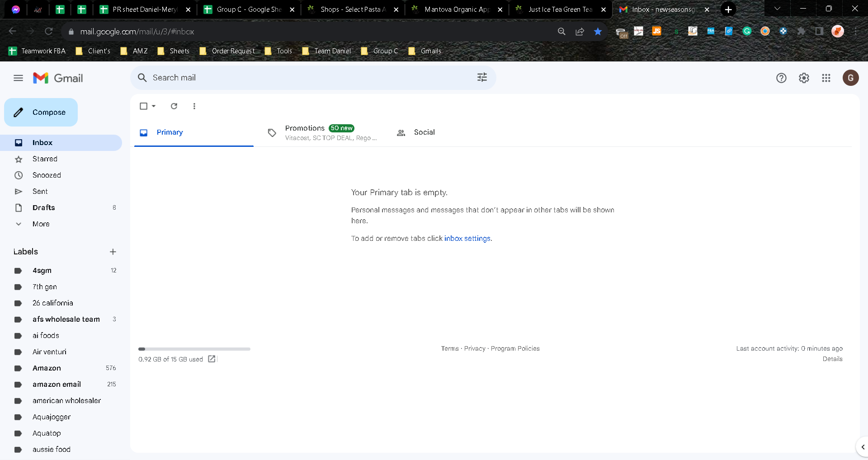Viewport: 868px width, 460px height.
Task: Open the Teamwork FBA bookmark
Action: 37,51
